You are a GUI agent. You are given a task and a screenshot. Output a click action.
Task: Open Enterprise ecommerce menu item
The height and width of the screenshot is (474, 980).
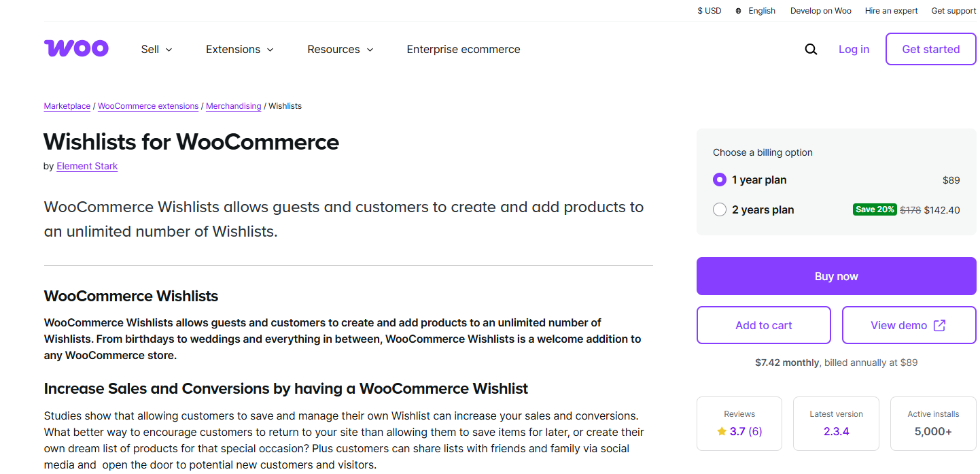(463, 49)
